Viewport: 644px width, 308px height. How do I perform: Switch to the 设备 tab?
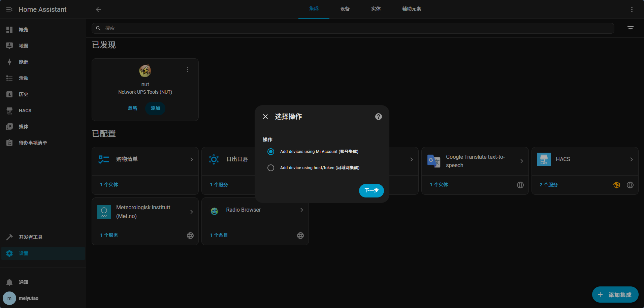[x=345, y=9]
